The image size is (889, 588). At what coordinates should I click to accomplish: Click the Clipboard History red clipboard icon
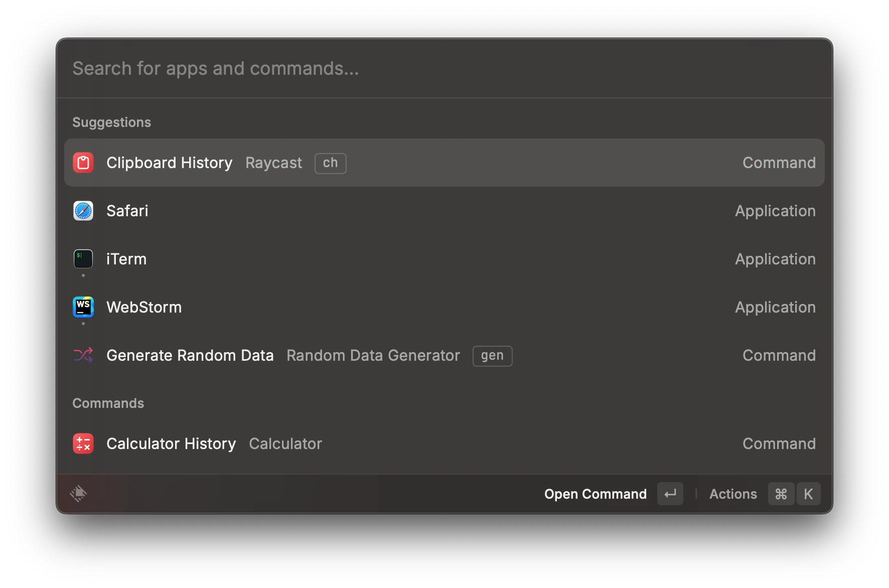point(83,163)
